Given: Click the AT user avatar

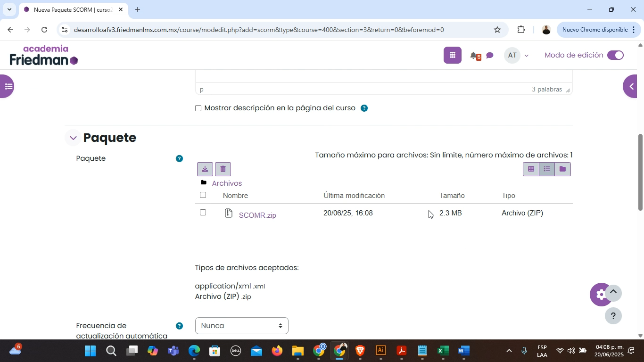Looking at the screenshot, I should pos(512,55).
